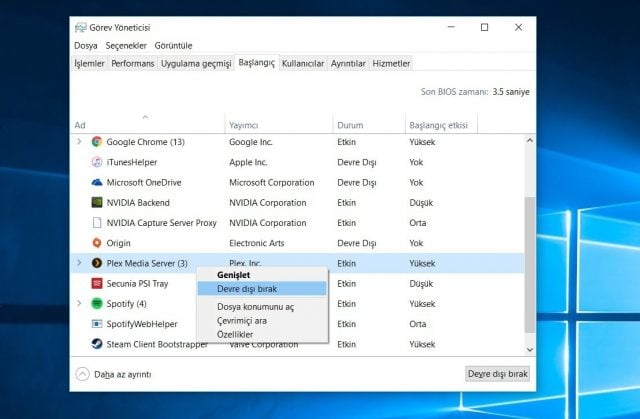
Task: Click the iTunesHelper music note icon
Action: click(97, 162)
